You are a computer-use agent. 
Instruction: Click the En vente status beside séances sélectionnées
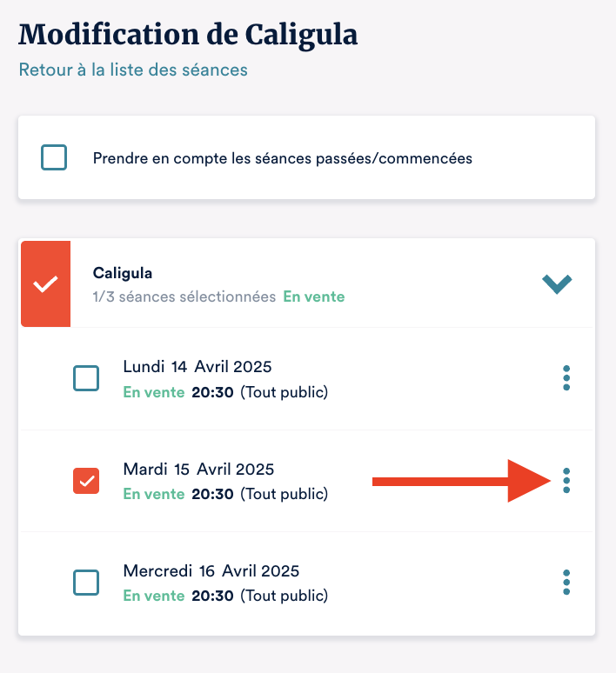coord(313,297)
